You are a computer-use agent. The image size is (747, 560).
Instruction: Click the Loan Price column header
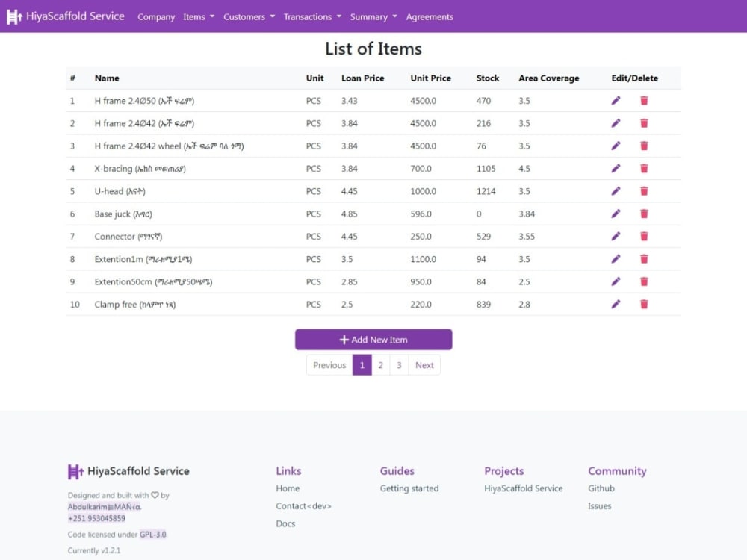362,78
